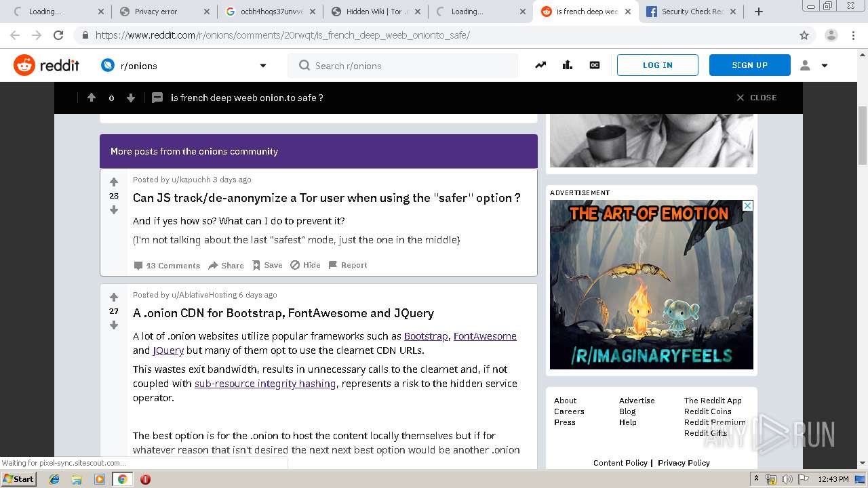
Task: Open the All bar chart icon
Action: click(568, 65)
